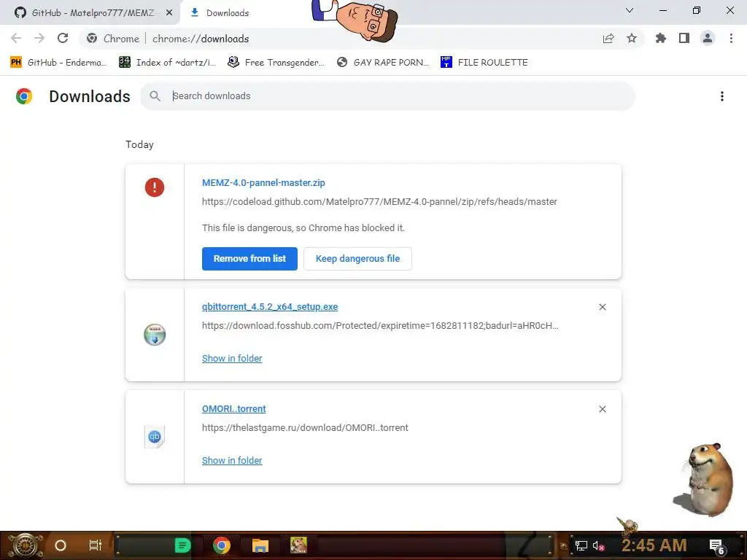
Task: Click the muted volume tray icon
Action: [x=599, y=545]
